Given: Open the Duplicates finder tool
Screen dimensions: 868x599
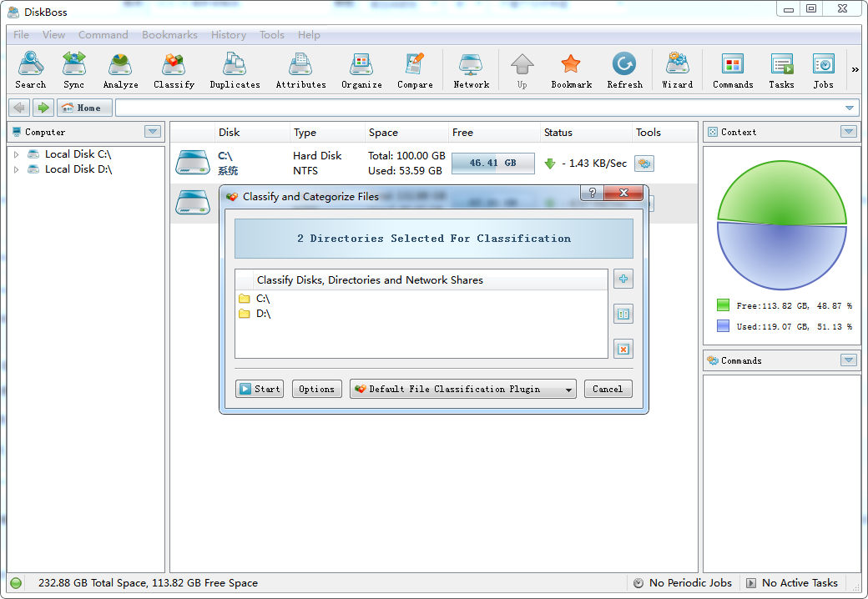Looking at the screenshot, I should (235, 70).
